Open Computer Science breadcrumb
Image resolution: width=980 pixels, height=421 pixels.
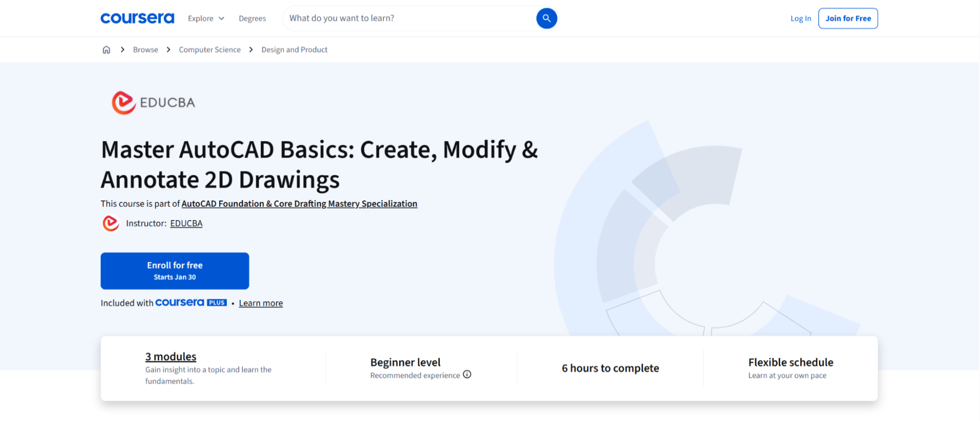[210, 50]
